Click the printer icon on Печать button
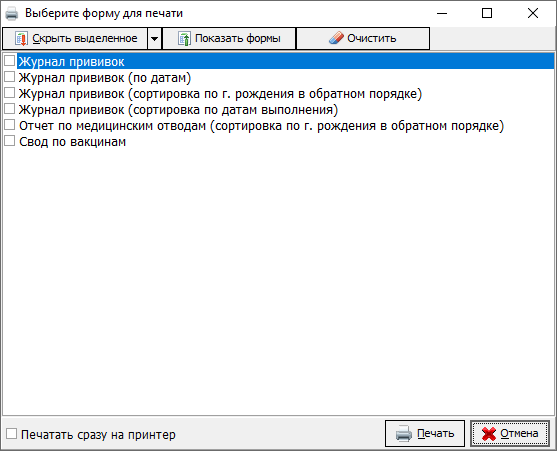This screenshot has height=451, width=557. click(x=404, y=434)
